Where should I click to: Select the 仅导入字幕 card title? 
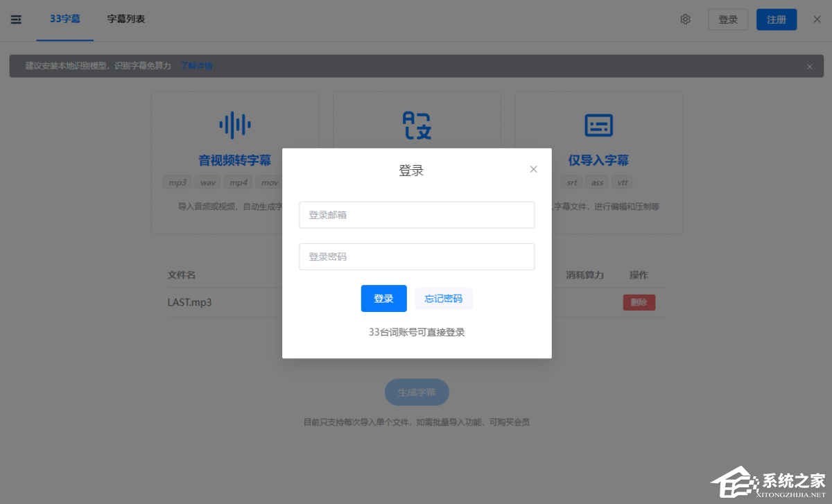click(598, 160)
